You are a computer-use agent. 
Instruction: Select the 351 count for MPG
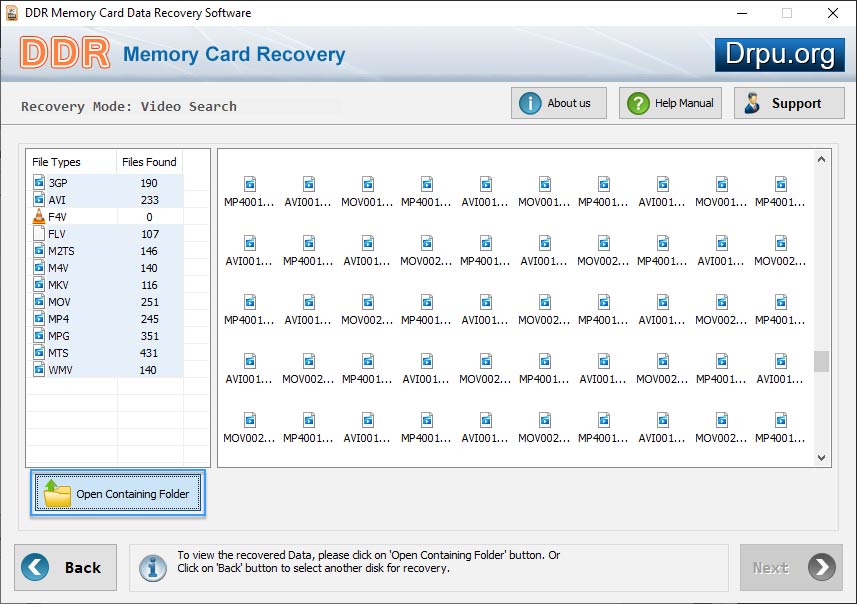149,335
